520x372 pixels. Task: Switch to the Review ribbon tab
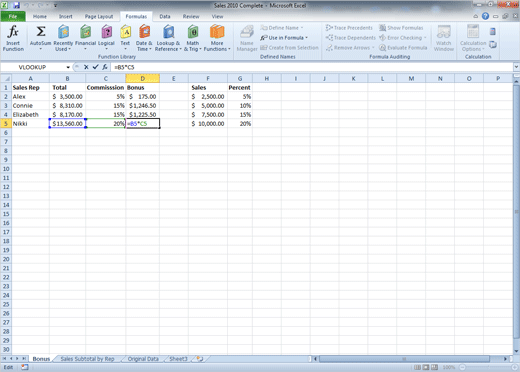coord(191,16)
